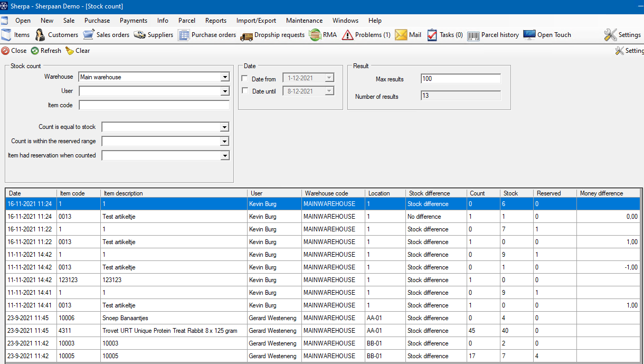Click the Item code input field
Image resolution: width=644 pixels, height=364 pixels.
[x=154, y=105]
